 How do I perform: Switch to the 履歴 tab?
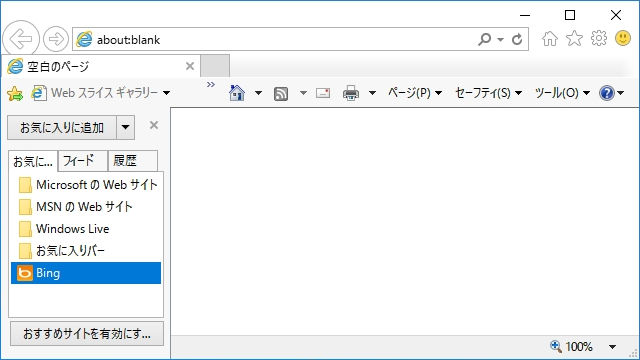(x=133, y=161)
